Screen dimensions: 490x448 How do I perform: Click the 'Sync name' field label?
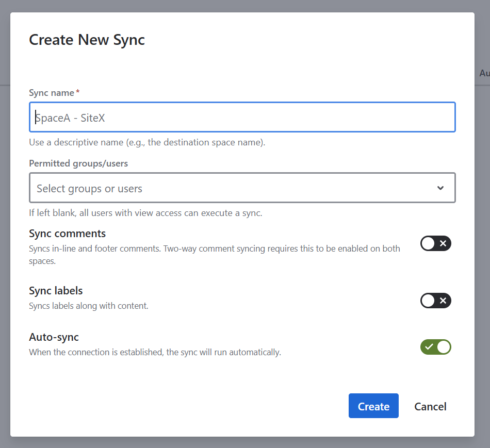[x=52, y=93]
